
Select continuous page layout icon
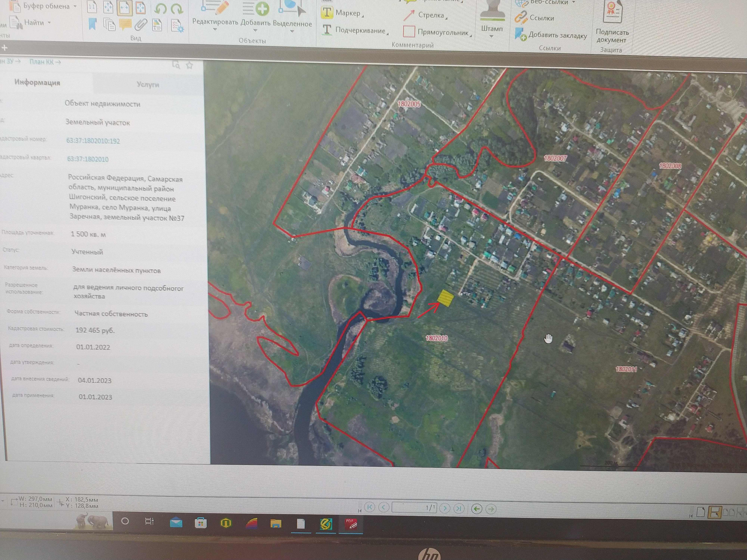[714, 512]
